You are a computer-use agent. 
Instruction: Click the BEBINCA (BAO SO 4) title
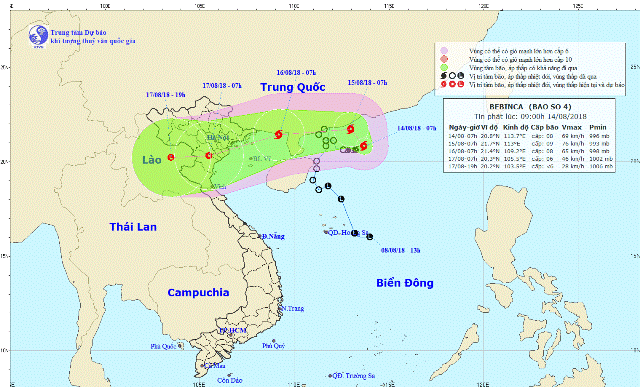pyautogui.click(x=530, y=107)
